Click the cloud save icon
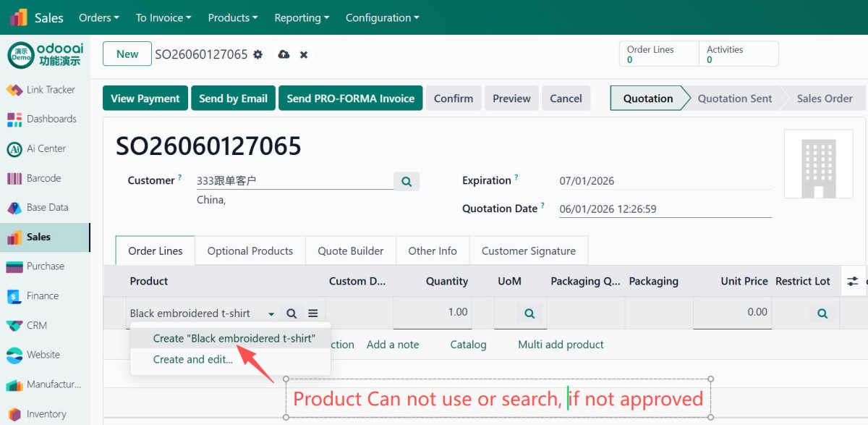Image resolution: width=868 pixels, height=425 pixels. click(x=284, y=54)
